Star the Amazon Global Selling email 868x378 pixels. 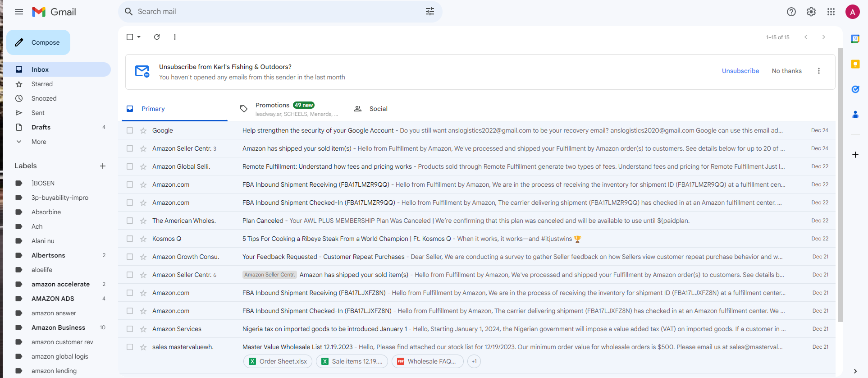click(143, 166)
